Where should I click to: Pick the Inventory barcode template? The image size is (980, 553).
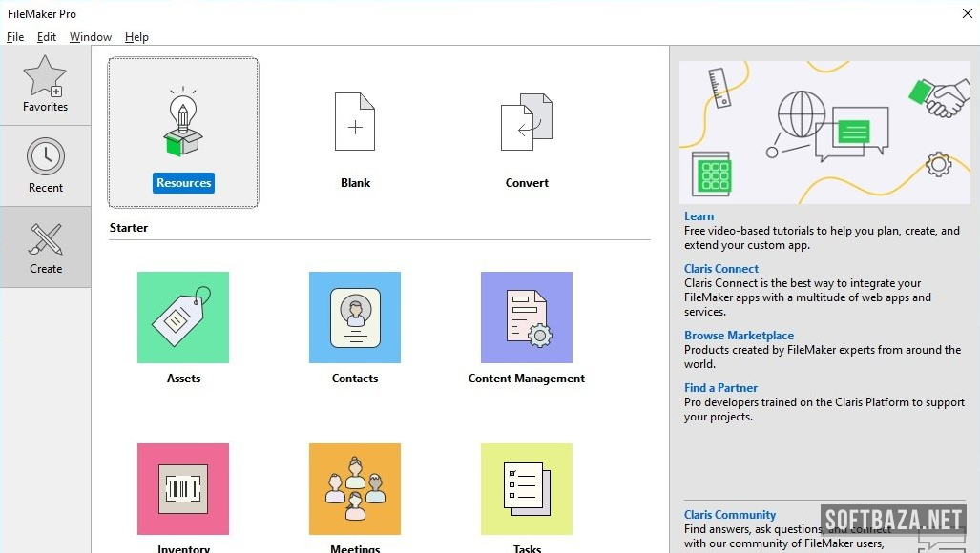pos(183,488)
